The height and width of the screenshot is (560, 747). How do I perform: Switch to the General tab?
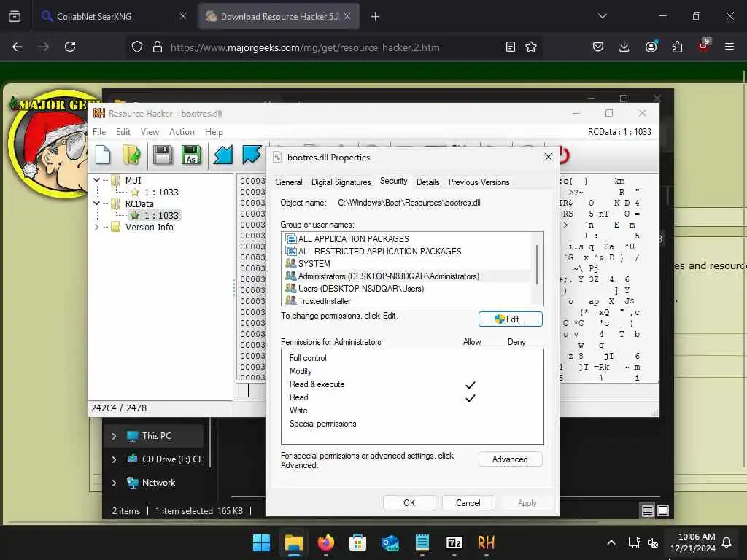(289, 182)
